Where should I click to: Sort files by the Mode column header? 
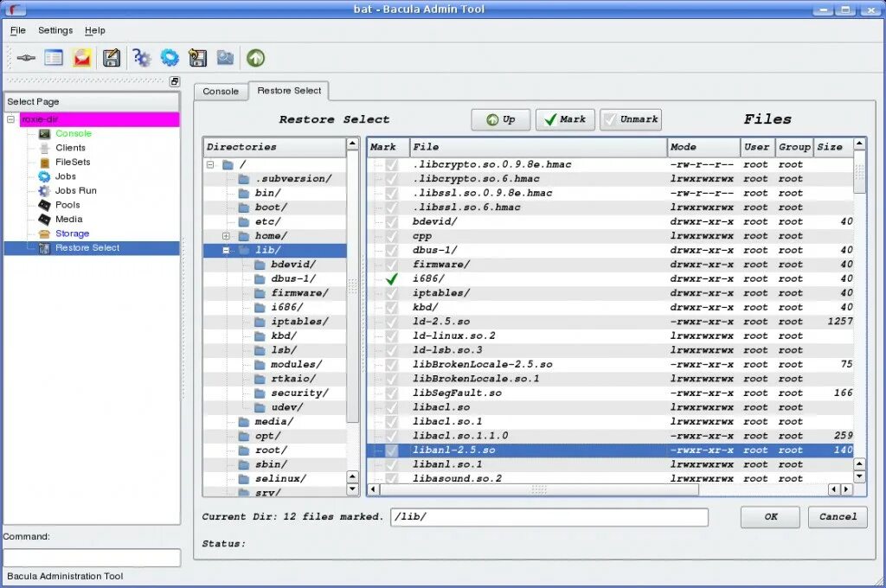703,147
